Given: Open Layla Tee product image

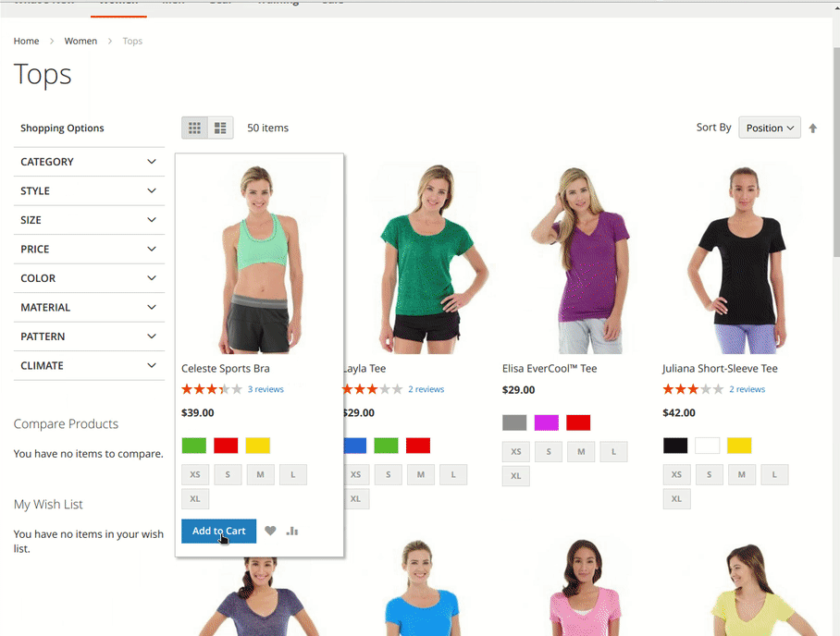Looking at the screenshot, I should point(419,259).
